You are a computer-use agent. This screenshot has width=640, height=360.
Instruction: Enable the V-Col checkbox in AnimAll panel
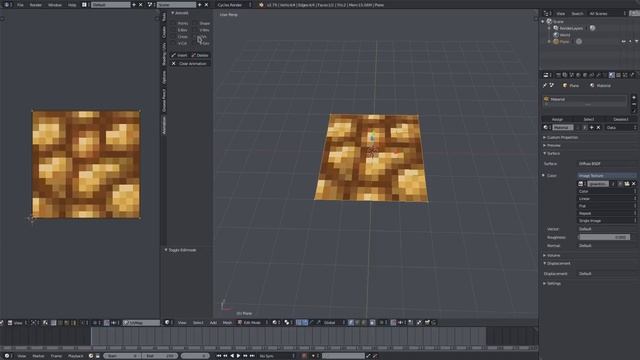coord(173,43)
